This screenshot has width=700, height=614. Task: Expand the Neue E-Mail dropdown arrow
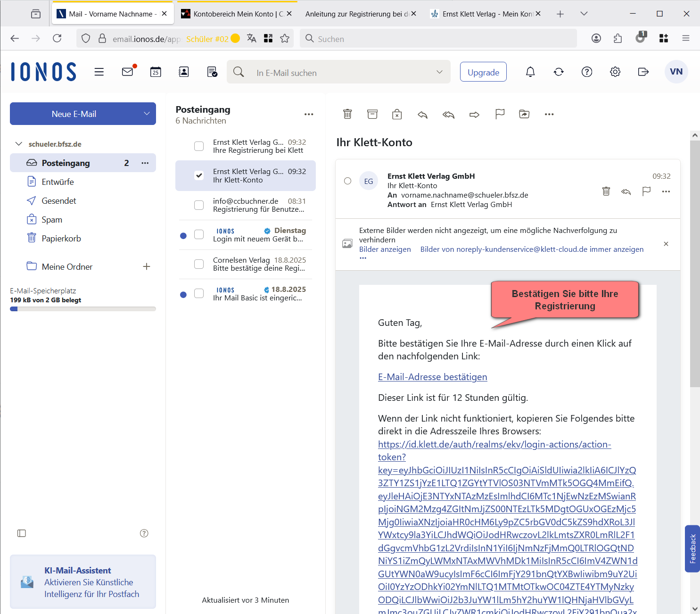[x=147, y=114]
